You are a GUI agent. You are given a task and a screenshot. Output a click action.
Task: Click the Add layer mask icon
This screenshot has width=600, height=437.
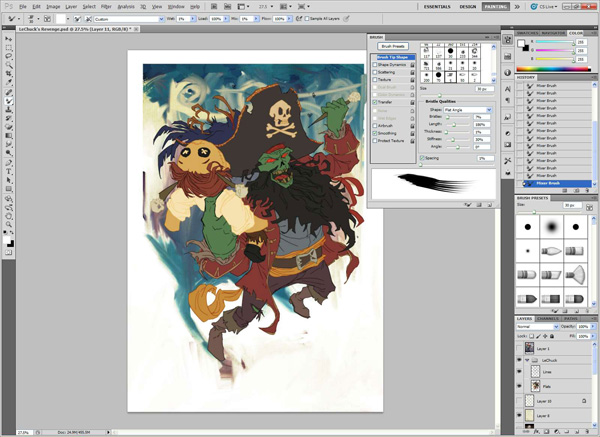coord(547,432)
